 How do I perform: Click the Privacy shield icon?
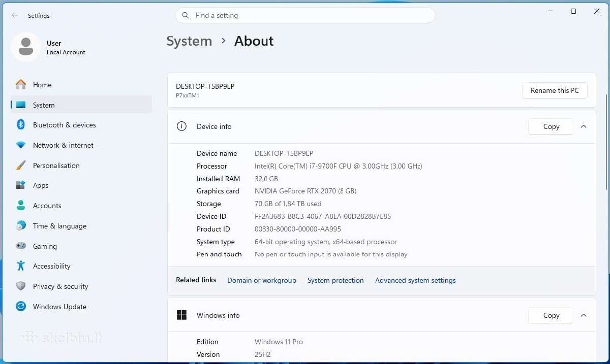pos(21,286)
